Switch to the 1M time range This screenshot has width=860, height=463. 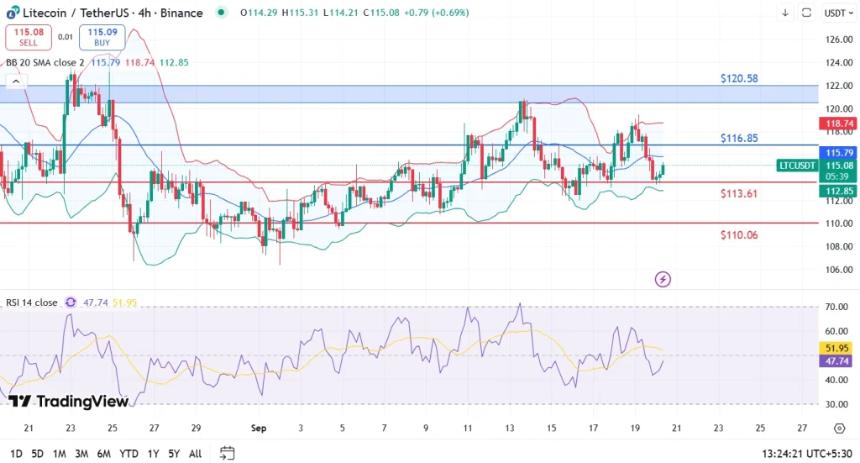pyautogui.click(x=59, y=453)
